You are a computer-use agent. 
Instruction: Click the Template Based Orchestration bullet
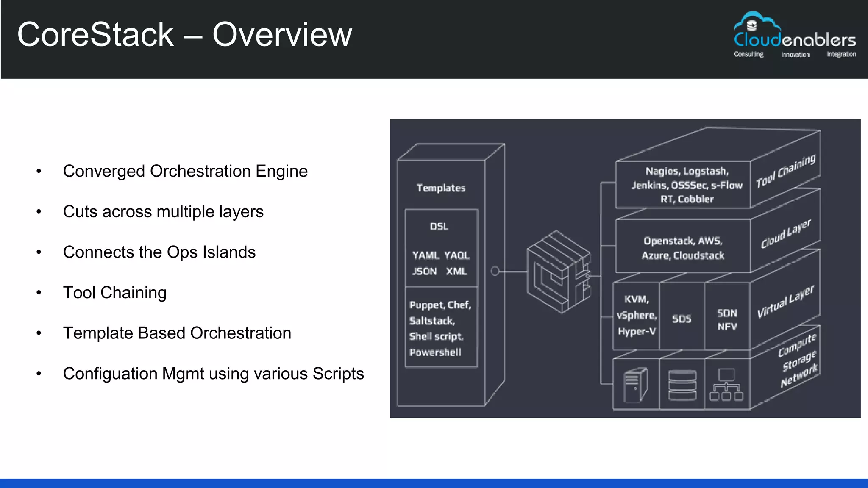177,333
